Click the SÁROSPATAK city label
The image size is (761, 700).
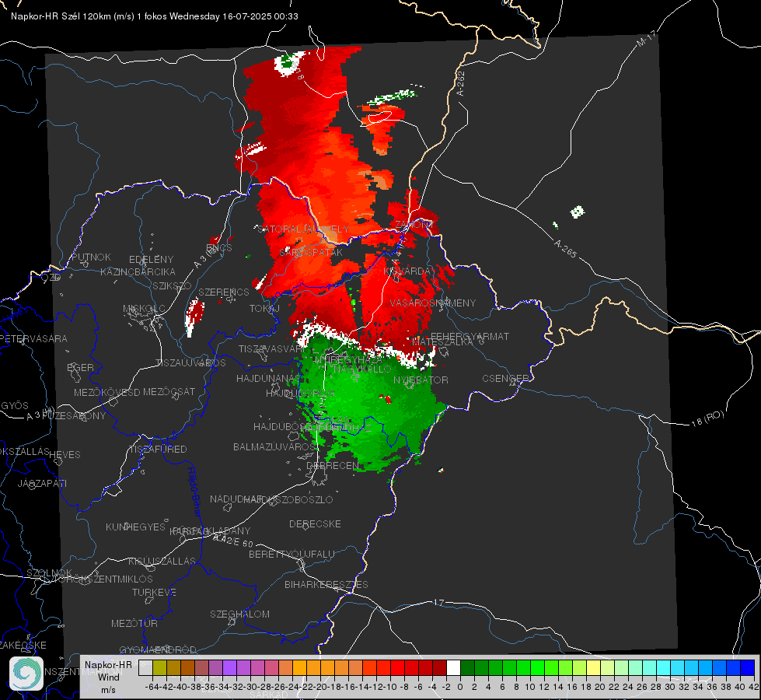click(311, 253)
